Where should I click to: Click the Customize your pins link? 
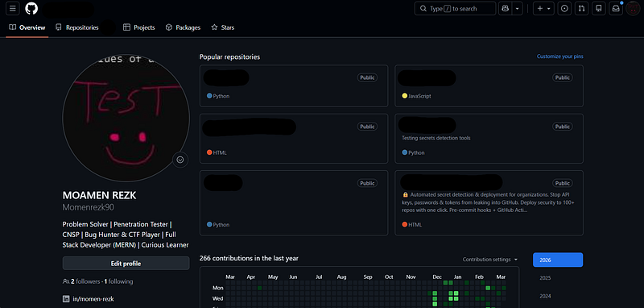tap(559, 56)
